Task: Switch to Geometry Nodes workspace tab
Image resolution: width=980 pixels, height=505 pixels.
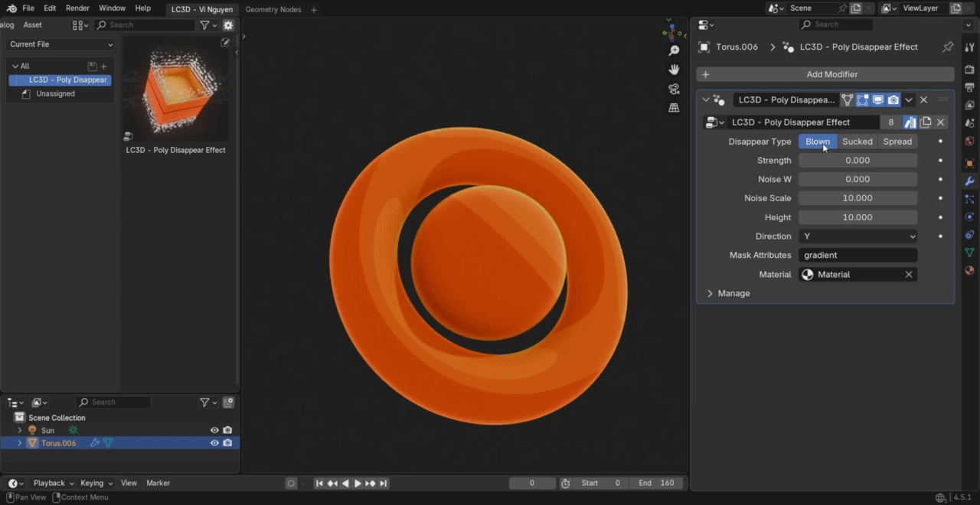Action: click(273, 10)
